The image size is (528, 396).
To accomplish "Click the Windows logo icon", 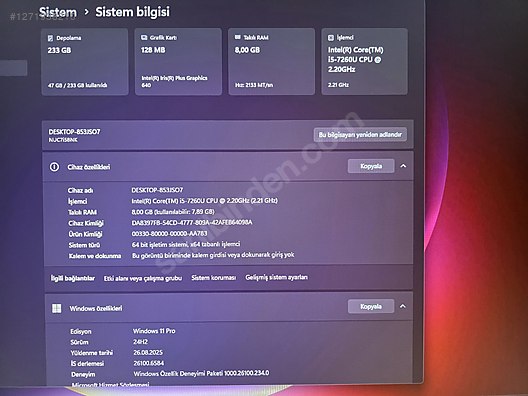I will pyautogui.click(x=57, y=308).
